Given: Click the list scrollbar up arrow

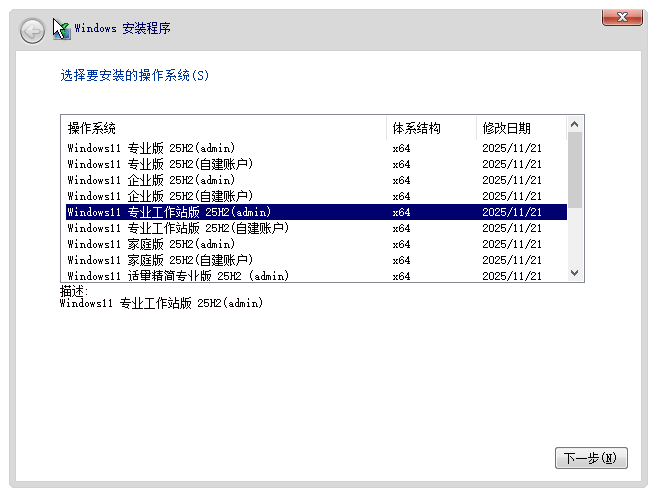Looking at the screenshot, I should [575, 124].
